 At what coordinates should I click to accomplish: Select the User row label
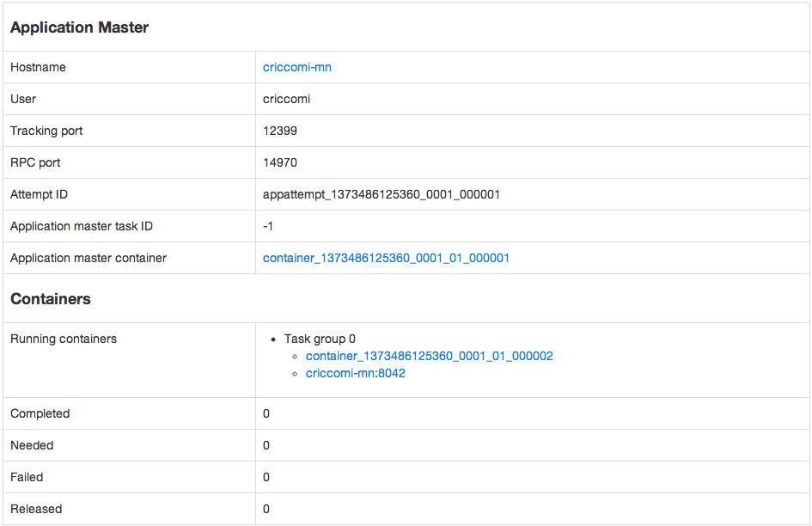tap(23, 99)
